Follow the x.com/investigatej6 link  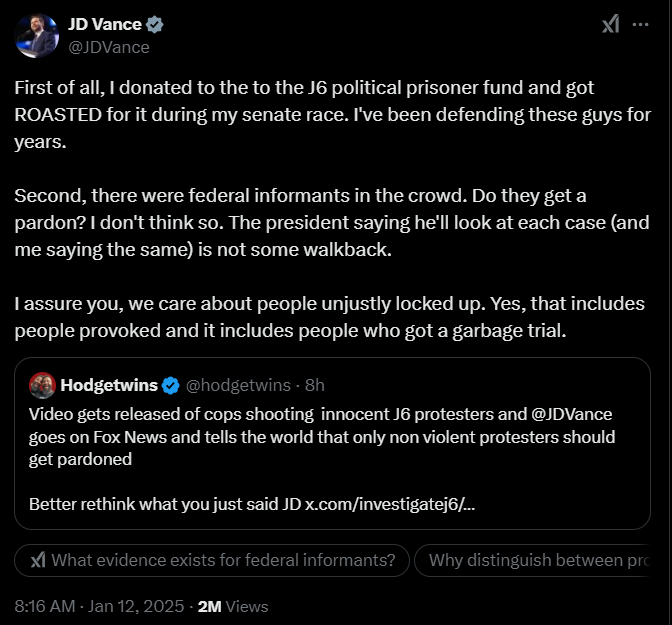(x=390, y=503)
